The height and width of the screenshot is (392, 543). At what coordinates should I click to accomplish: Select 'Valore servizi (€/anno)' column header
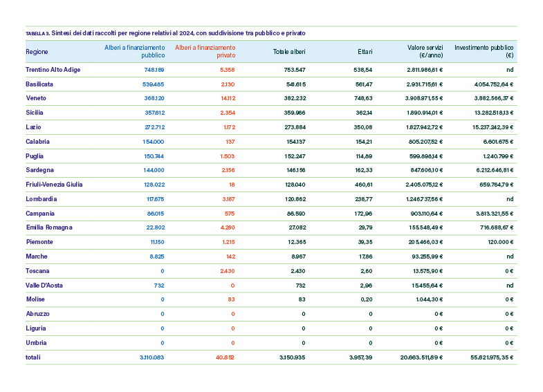[x=425, y=51]
